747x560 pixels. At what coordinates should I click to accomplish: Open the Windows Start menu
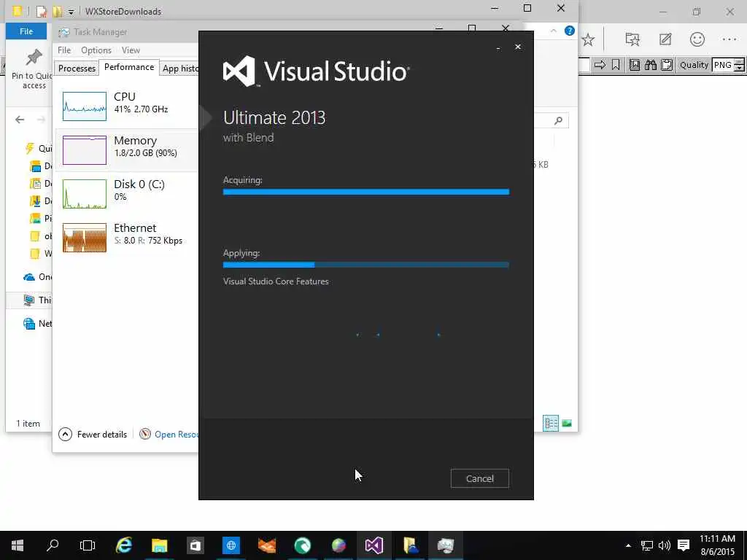(18, 545)
